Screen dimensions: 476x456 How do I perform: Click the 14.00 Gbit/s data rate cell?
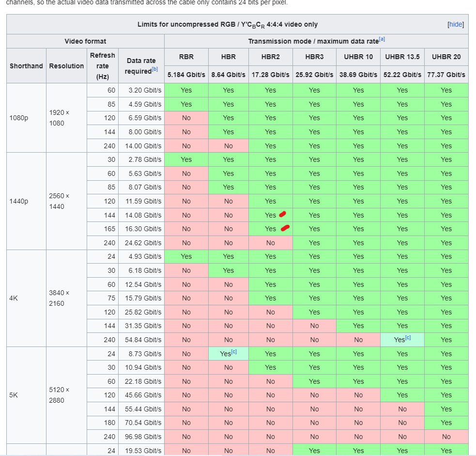click(141, 146)
